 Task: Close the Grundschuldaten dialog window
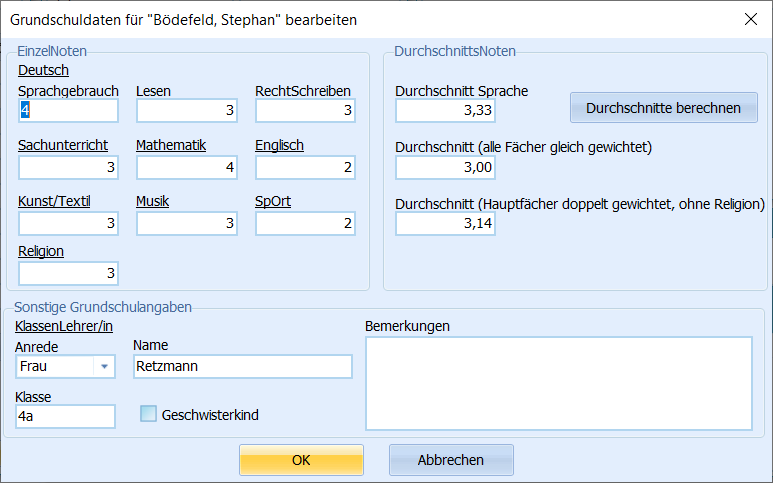coord(750,19)
